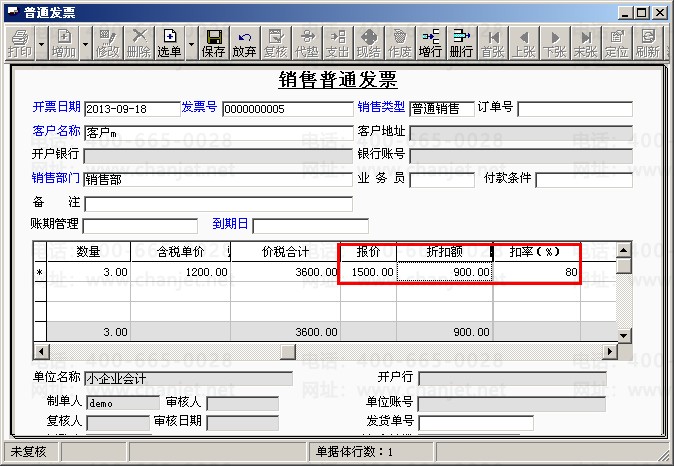
Task: Open the dropdown arrow beside 打印
Action: click(x=41, y=44)
